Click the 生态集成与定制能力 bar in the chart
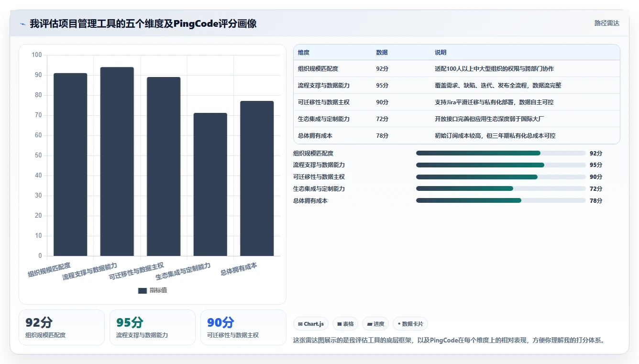 [210, 185]
